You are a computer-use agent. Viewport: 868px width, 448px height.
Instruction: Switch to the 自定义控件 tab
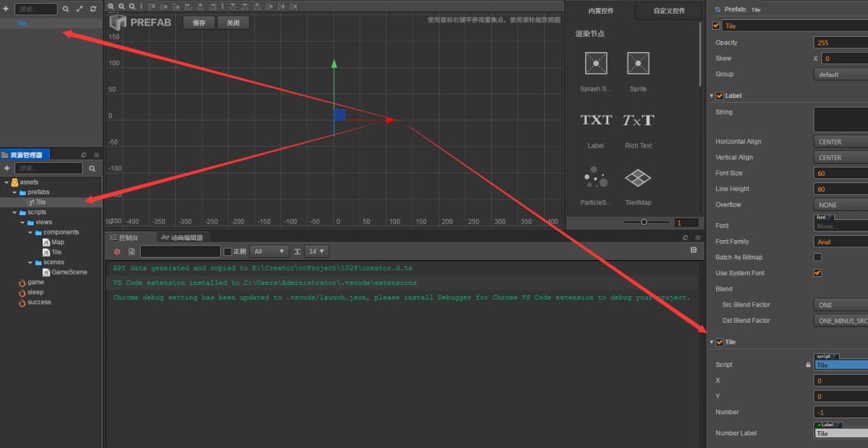coord(669,10)
